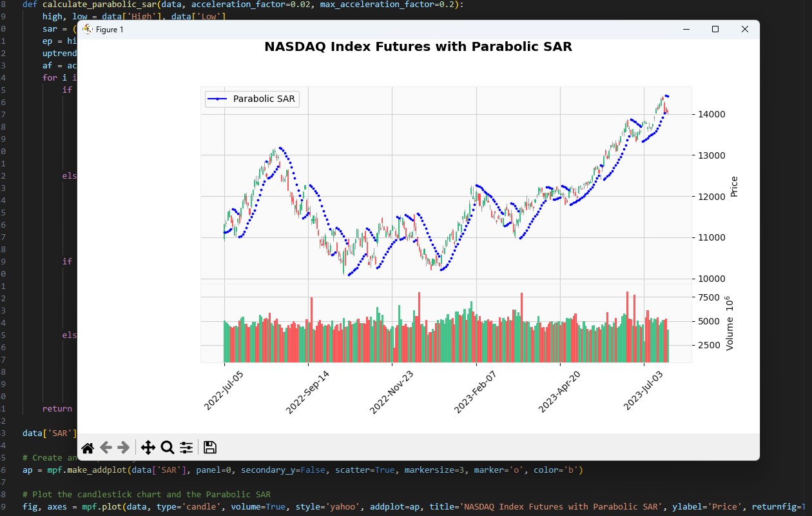Click the NASDAQ Index Futures chart title

pos(418,46)
